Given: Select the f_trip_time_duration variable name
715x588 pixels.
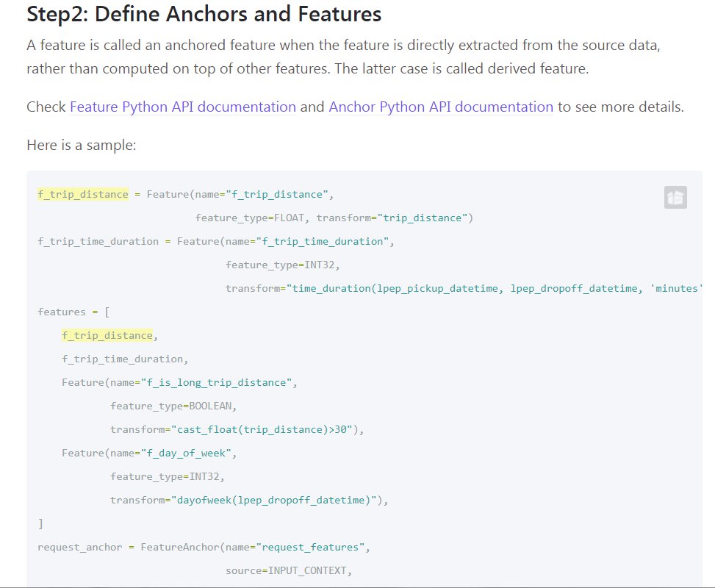Looking at the screenshot, I should point(98,241).
